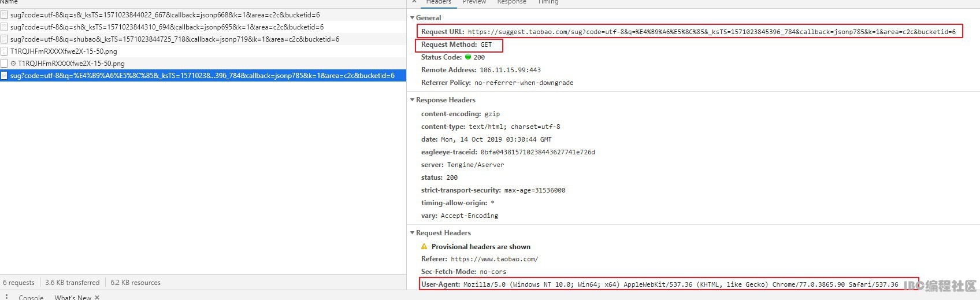Click the User-Agent Mozilla/5.0 header value
The height and width of the screenshot is (300, 980).
[x=681, y=284]
